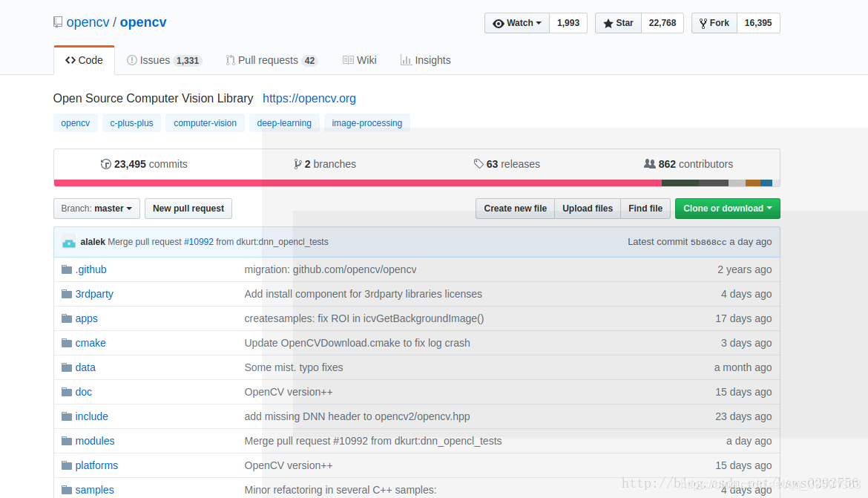Open the Branch: master dropdown

97,209
